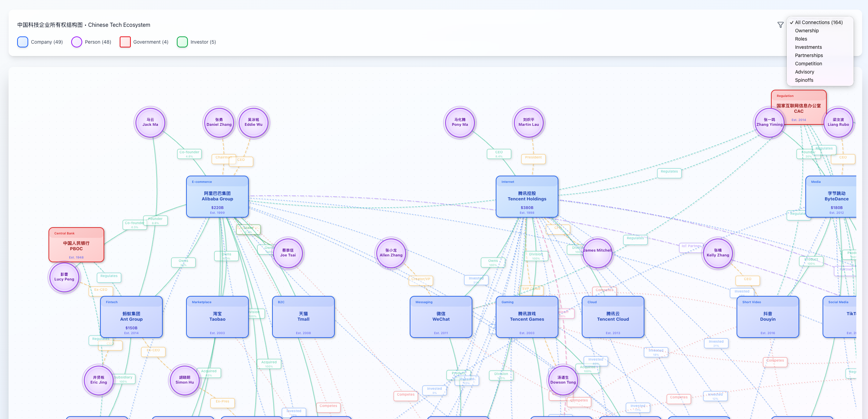Open the Douyin short video card
The width and height of the screenshot is (868, 419).
click(x=768, y=317)
